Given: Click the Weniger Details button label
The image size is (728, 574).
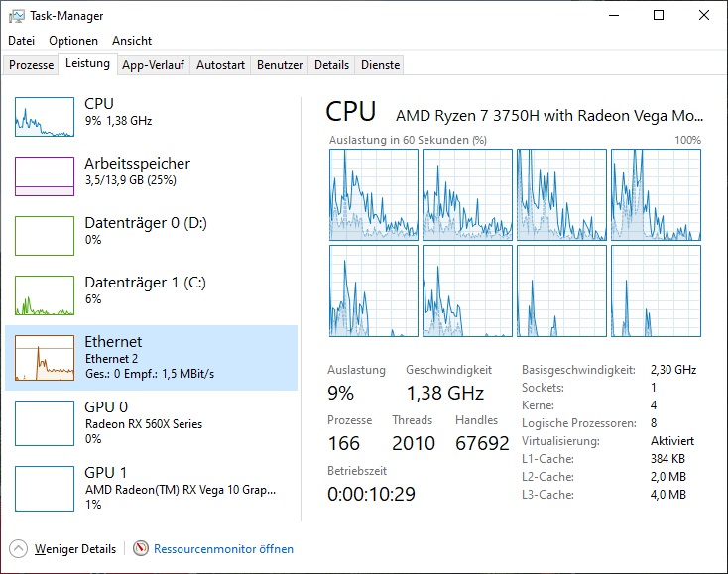Looking at the screenshot, I should tap(75, 548).
